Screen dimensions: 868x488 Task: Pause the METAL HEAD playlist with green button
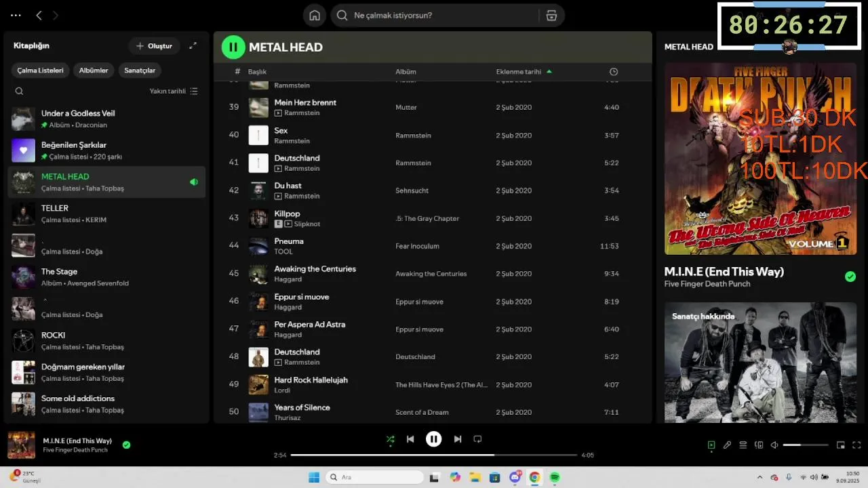233,47
